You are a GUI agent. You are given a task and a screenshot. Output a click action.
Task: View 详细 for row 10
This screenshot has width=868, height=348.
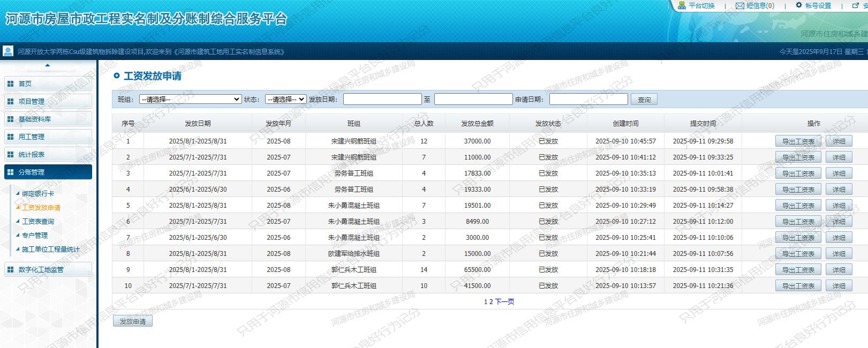[839, 286]
